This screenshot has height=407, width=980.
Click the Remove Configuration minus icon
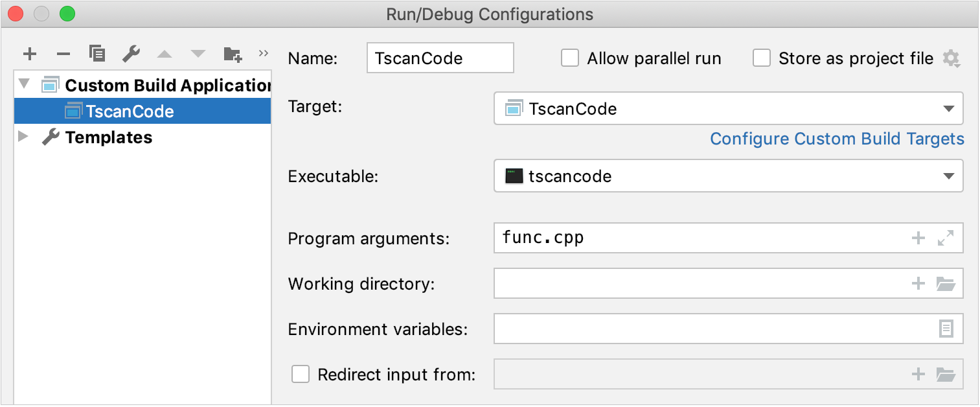(63, 54)
